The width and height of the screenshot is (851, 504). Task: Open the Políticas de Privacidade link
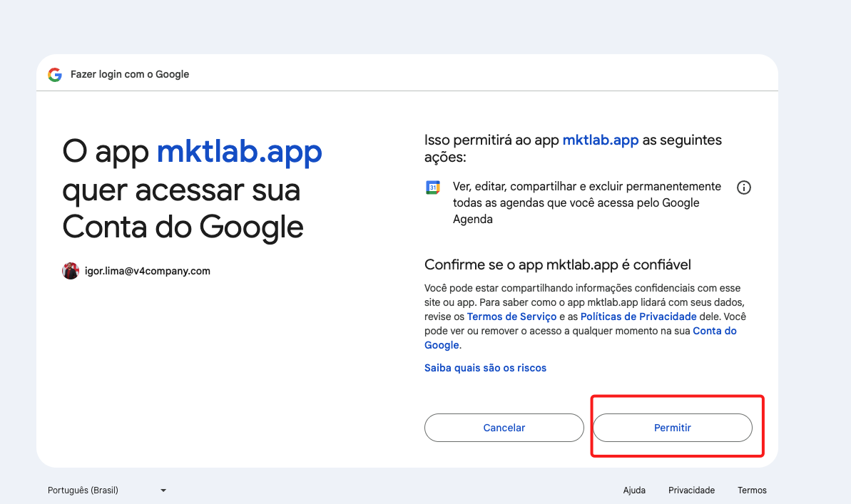638,317
